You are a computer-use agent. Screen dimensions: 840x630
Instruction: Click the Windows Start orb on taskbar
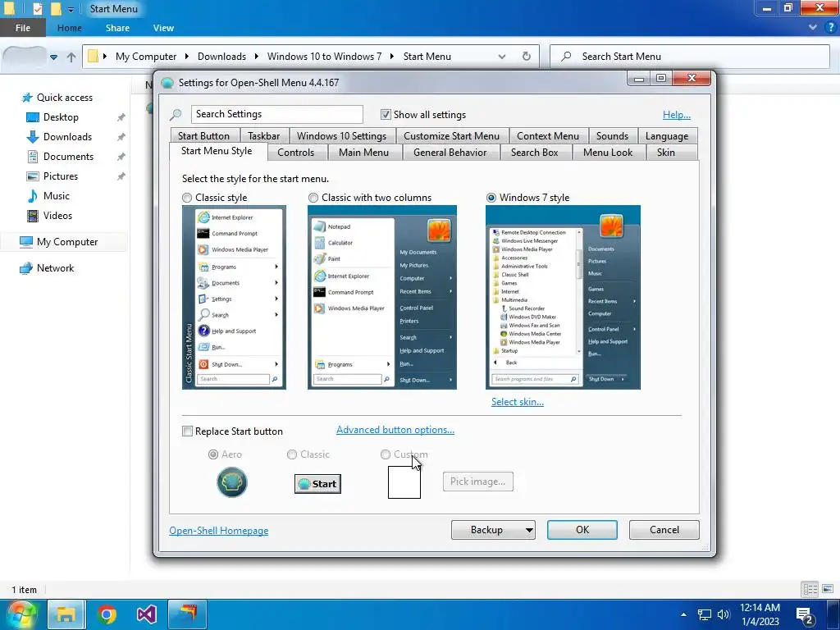click(22, 614)
